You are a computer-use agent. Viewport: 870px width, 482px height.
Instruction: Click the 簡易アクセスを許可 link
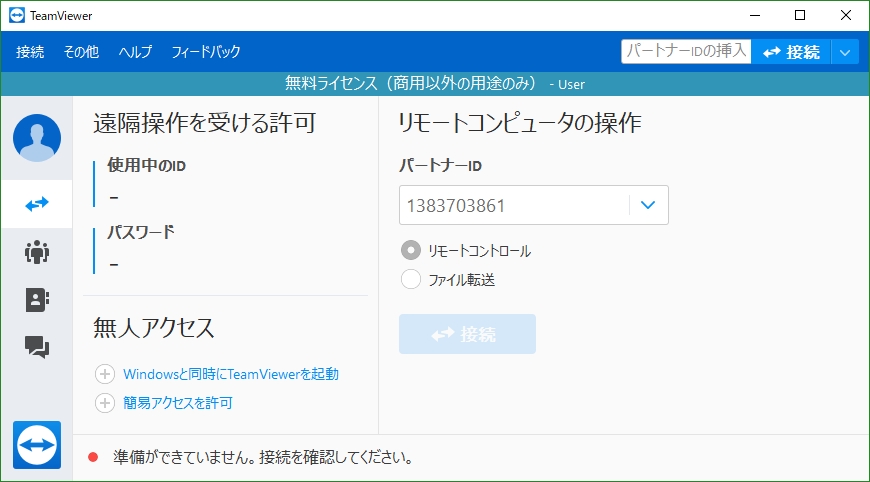(178, 403)
